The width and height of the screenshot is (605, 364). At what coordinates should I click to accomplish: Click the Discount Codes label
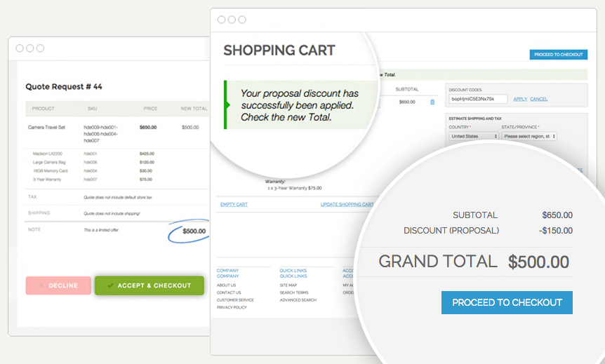(465, 90)
